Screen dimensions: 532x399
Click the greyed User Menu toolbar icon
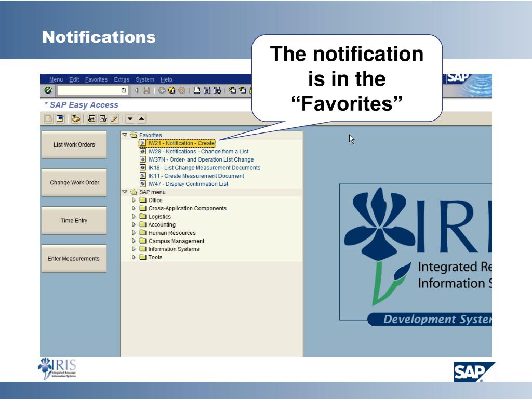coord(48,119)
